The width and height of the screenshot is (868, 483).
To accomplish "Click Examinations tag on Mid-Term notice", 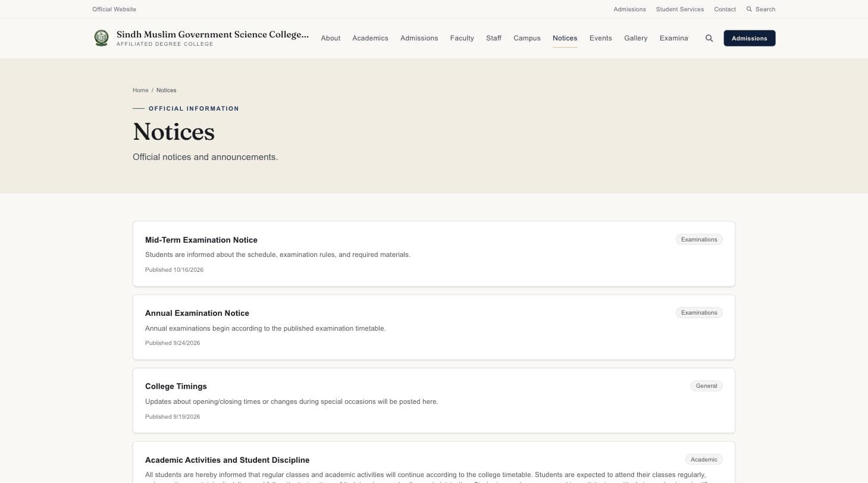I will [699, 239].
